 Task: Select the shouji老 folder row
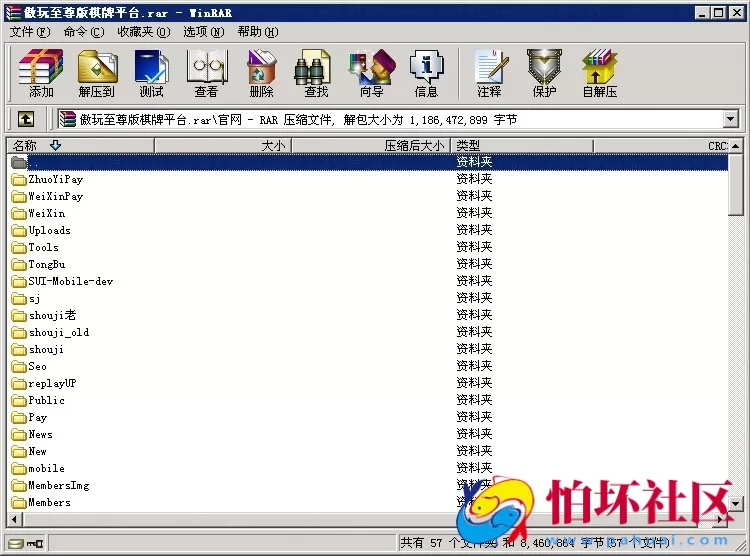pos(368,315)
